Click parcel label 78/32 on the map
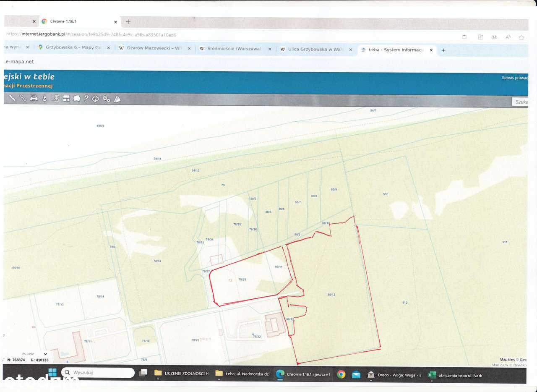 [157, 261]
